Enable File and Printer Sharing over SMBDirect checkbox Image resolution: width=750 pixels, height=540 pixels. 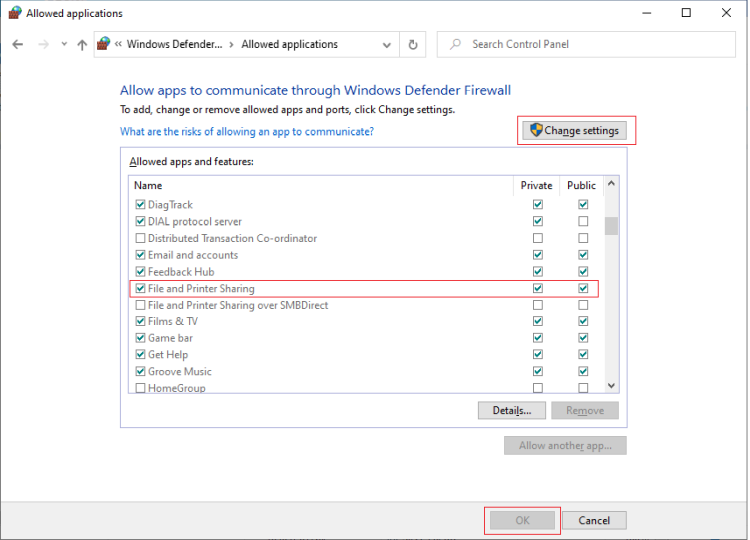(x=140, y=305)
